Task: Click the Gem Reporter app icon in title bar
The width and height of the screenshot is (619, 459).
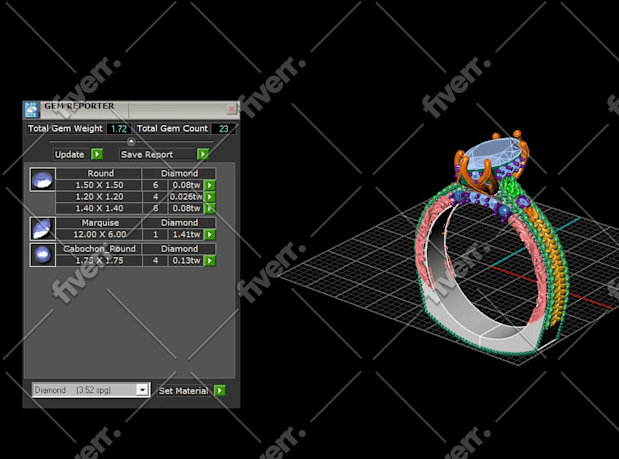Action: click(31, 109)
